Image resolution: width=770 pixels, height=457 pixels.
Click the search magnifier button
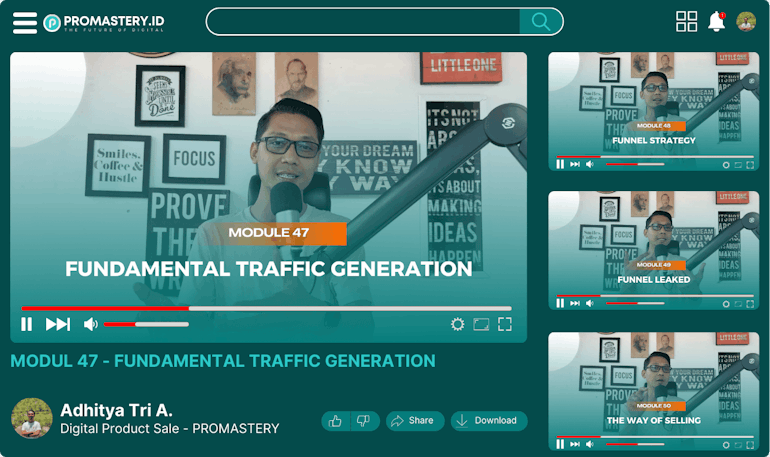541,22
